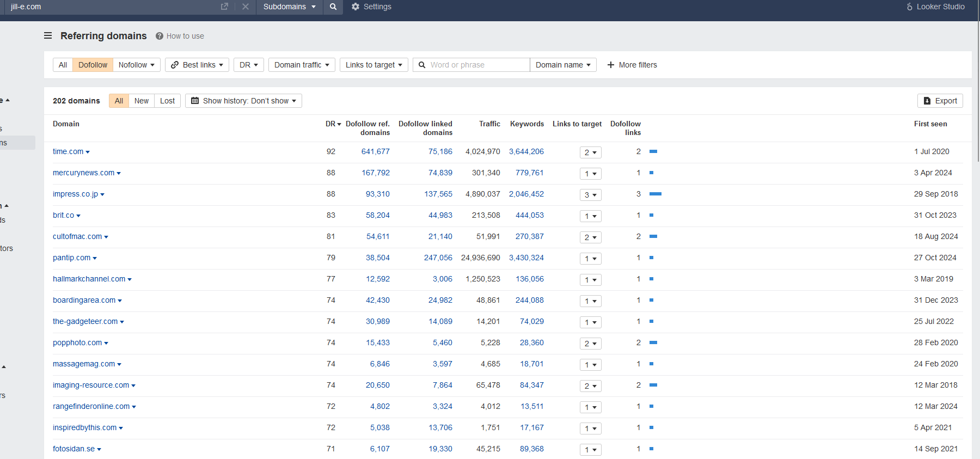Switch to the New domains tab
Screen dimensions: 980x459
(x=142, y=101)
